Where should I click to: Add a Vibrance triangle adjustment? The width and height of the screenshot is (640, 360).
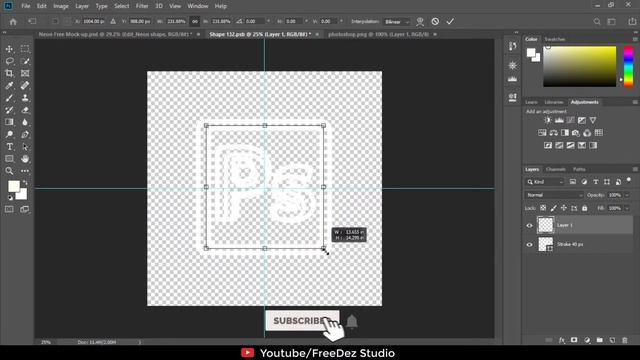point(593,120)
